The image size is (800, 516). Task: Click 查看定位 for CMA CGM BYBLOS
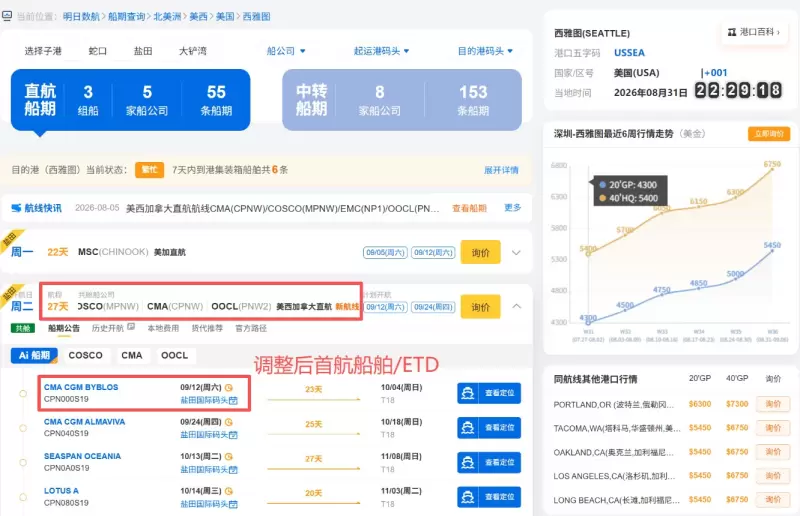(x=489, y=393)
